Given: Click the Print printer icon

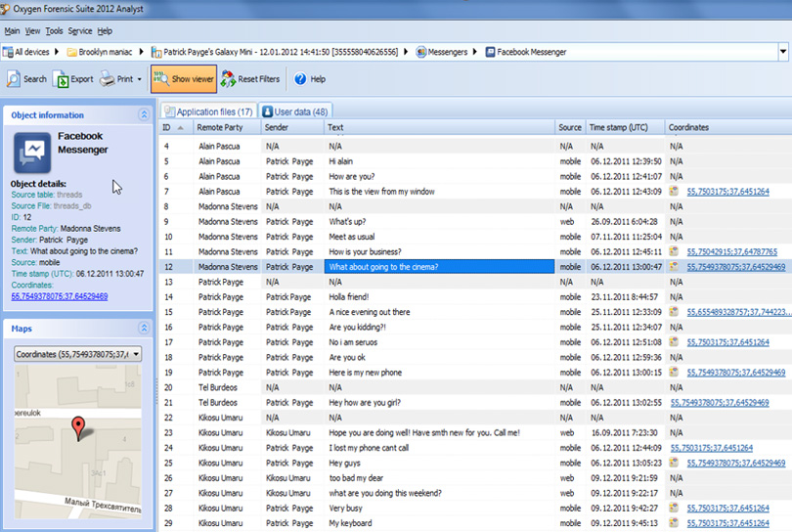Looking at the screenshot, I should pos(108,79).
